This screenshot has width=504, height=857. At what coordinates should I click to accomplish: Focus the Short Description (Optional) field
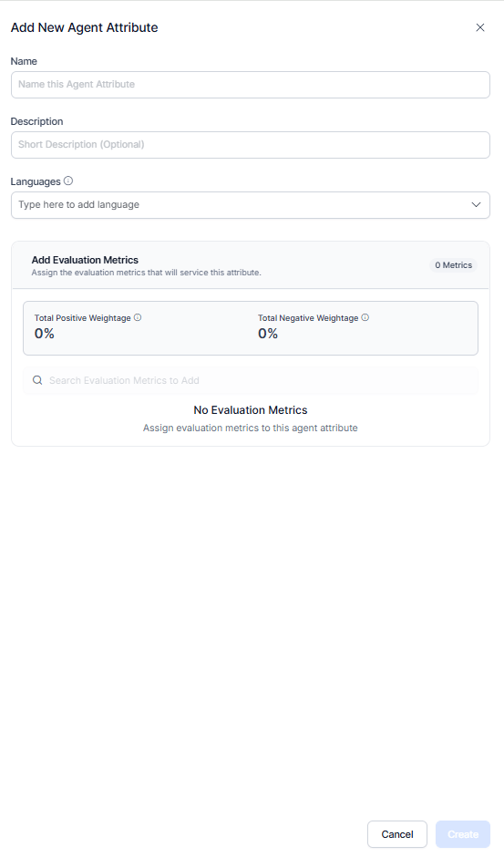pyautogui.click(x=251, y=145)
